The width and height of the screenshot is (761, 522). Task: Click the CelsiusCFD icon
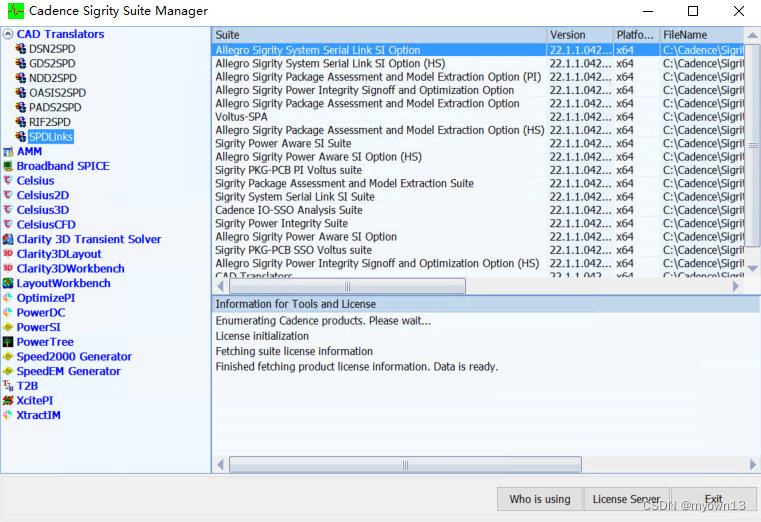point(8,224)
